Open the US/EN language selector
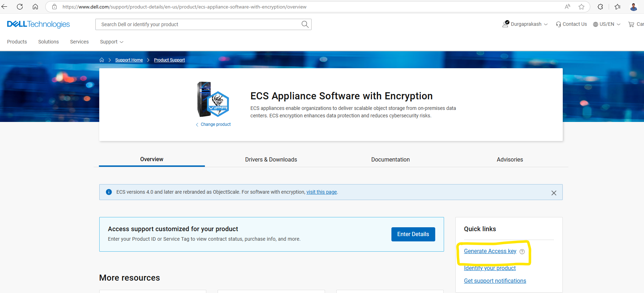Viewport: 644px width, 293px height. click(607, 24)
